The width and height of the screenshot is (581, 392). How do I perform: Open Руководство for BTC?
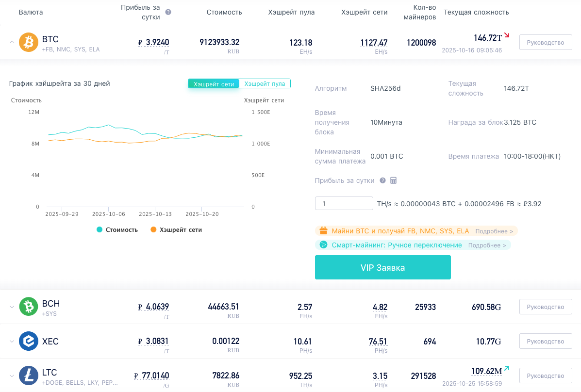[x=545, y=42]
